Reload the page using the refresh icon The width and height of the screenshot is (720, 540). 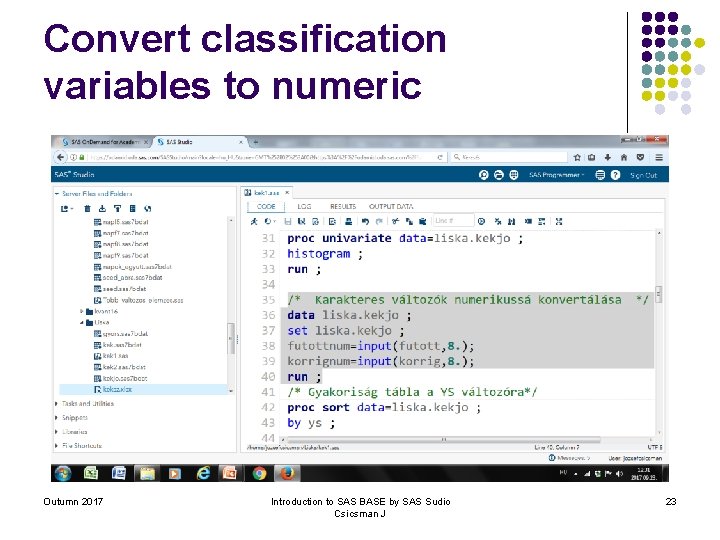point(440,157)
